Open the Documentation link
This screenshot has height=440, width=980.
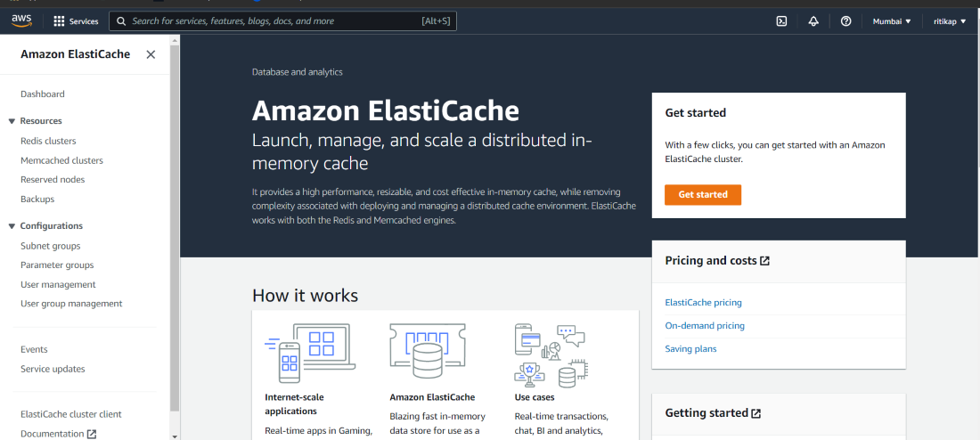[x=52, y=434]
